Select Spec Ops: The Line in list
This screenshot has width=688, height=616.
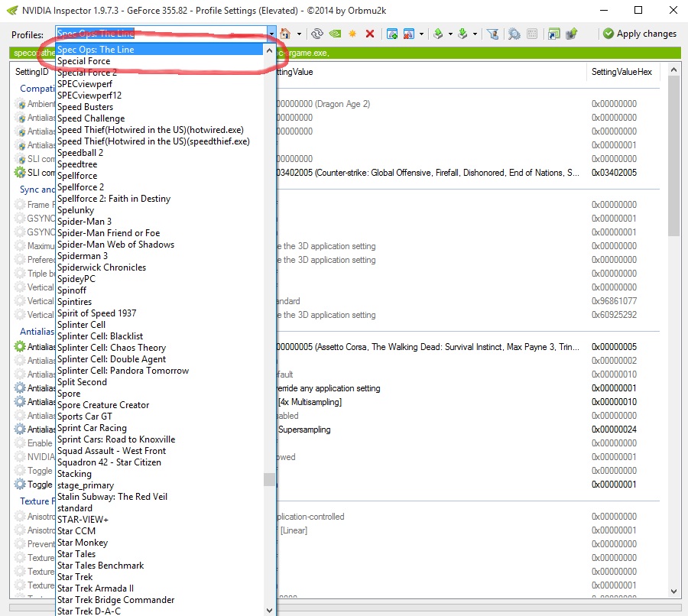tap(159, 50)
